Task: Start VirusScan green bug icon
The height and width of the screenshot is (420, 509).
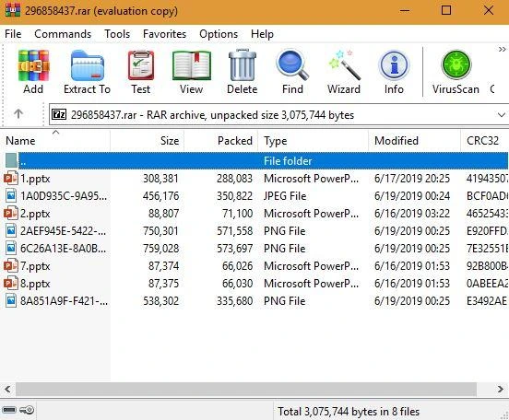Action: (x=456, y=64)
